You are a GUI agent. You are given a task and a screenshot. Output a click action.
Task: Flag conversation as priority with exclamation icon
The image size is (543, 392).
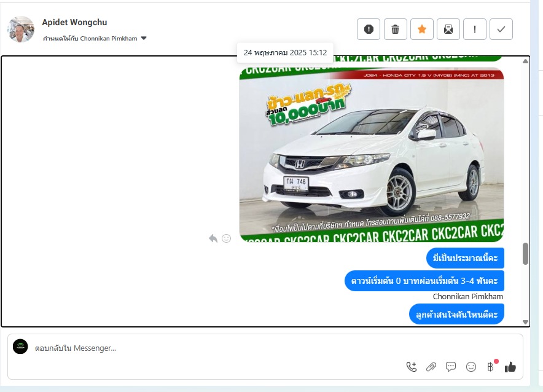pyautogui.click(x=475, y=29)
